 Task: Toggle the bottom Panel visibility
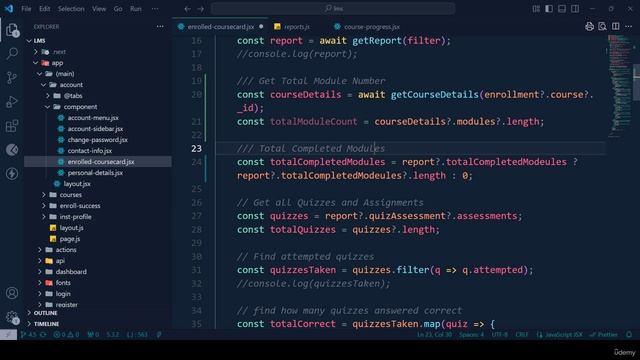(562, 9)
